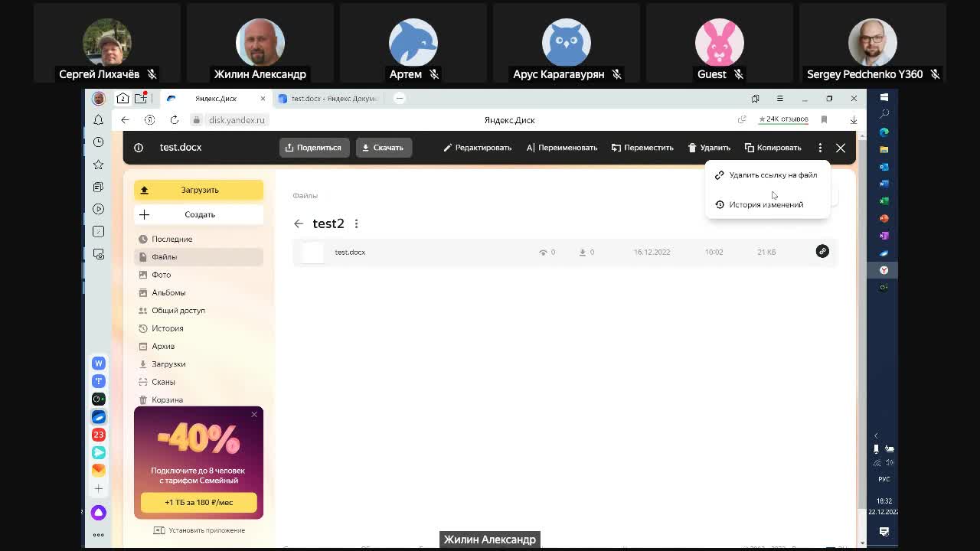Screen dimensions: 980x551
Task: Open Windows search magnifier icon
Action: pyautogui.click(x=884, y=114)
